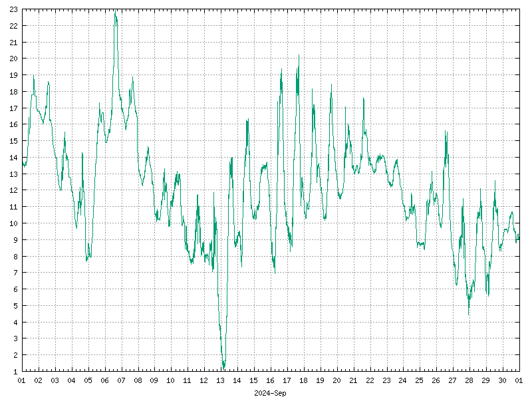
Task: Click the y-axis value label 10
Action: pyautogui.click(x=13, y=223)
